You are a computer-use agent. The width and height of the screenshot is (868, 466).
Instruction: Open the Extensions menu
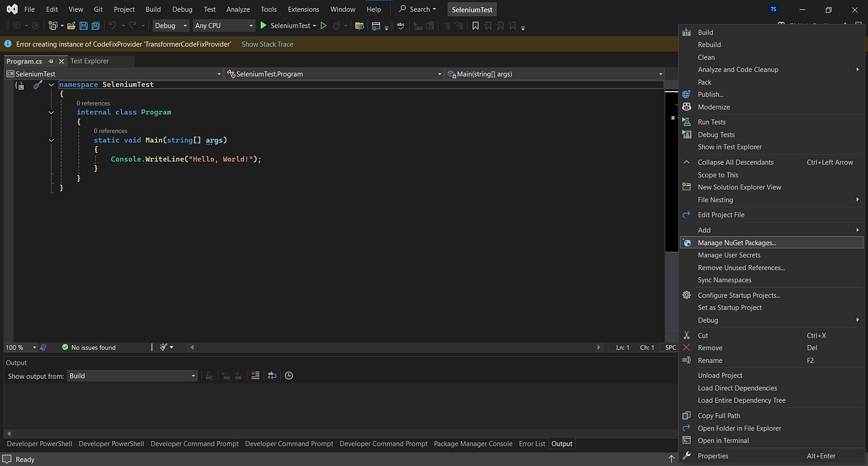click(303, 9)
